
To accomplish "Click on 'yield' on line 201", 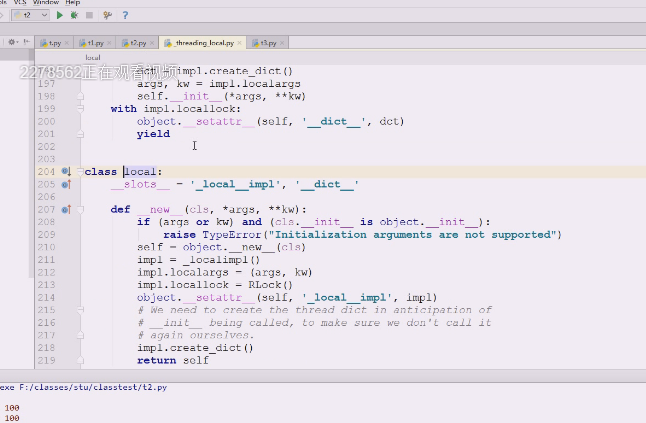I will pyautogui.click(x=153, y=134).
